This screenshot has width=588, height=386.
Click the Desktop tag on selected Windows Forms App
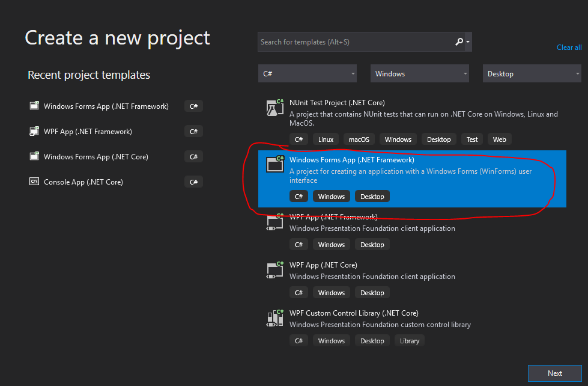[372, 197]
